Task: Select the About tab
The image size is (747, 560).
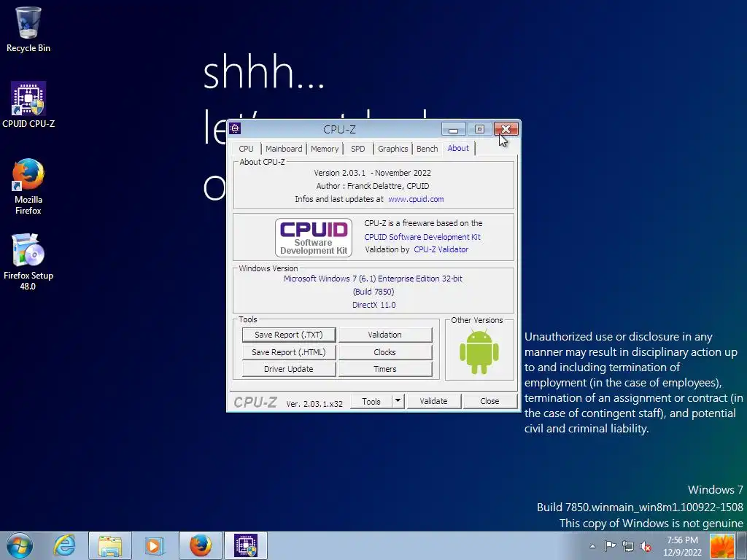Action: tap(458, 148)
